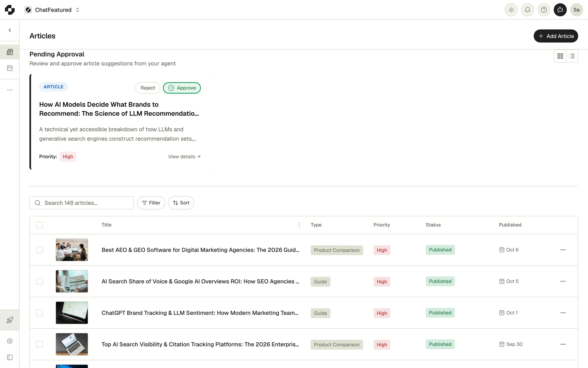Click the Title column header
Viewport: 588px width, 368px height.
click(x=106, y=225)
